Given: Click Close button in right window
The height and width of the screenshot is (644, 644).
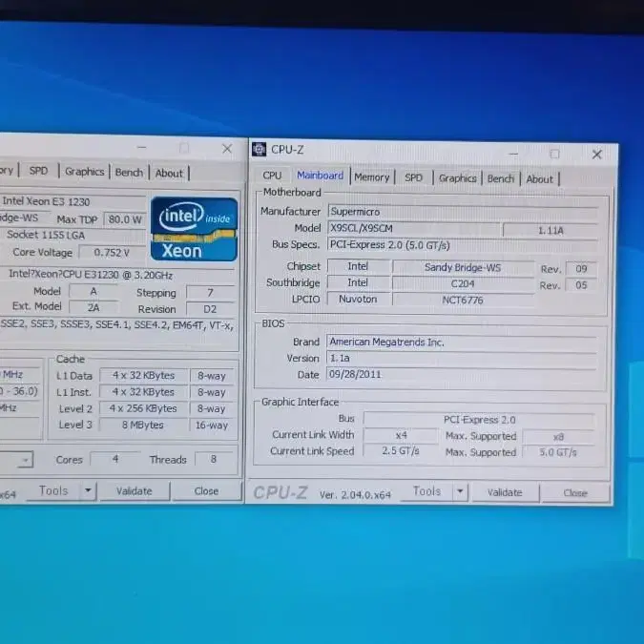Looking at the screenshot, I should (575, 493).
